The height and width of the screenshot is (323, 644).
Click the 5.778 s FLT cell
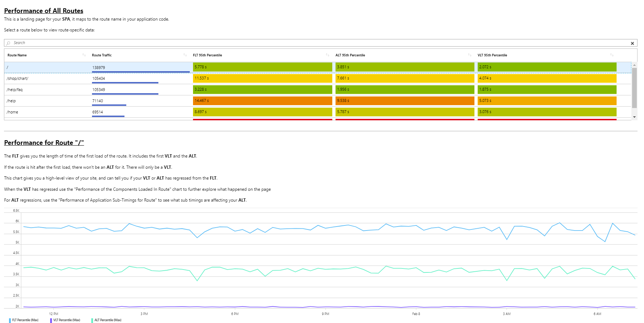[x=263, y=67]
